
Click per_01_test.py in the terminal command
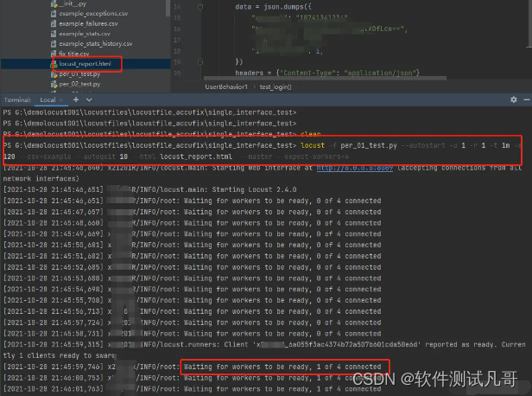(369, 145)
